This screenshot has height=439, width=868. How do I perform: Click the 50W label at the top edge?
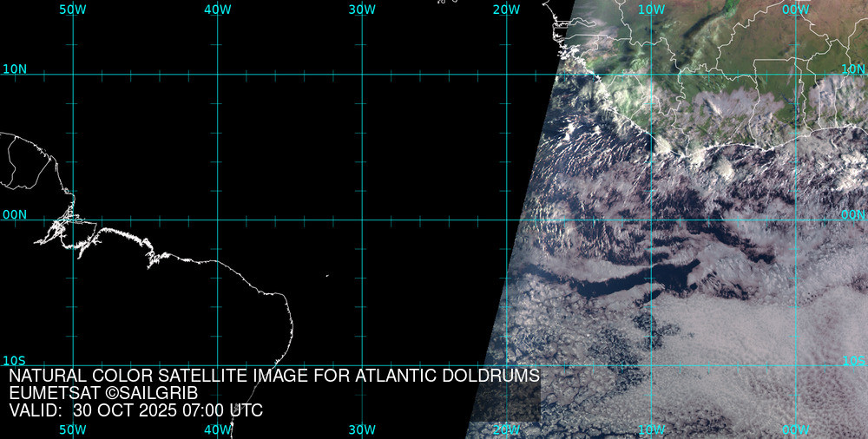coord(73,10)
